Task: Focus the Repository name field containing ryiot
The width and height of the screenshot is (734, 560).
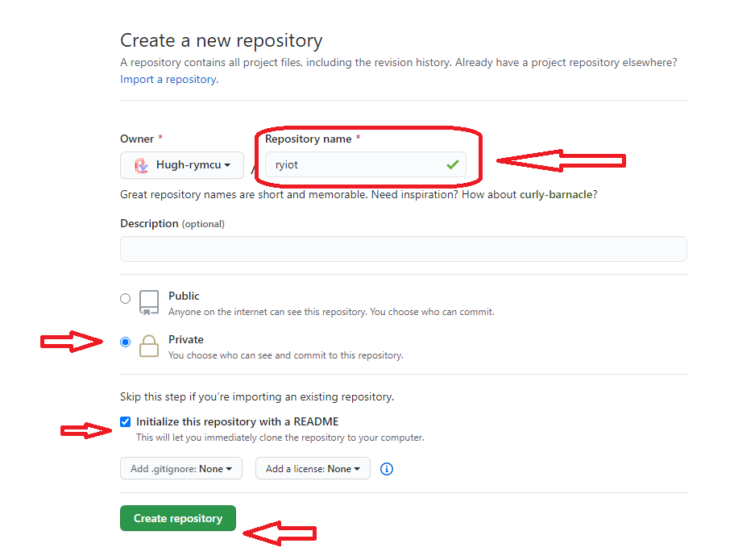Action: click(355, 165)
